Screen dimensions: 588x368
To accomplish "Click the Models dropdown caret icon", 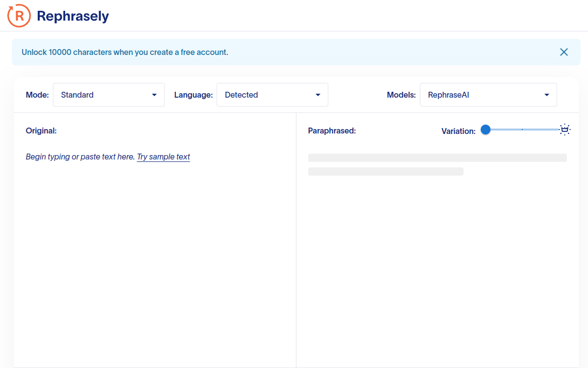I will click(x=547, y=95).
